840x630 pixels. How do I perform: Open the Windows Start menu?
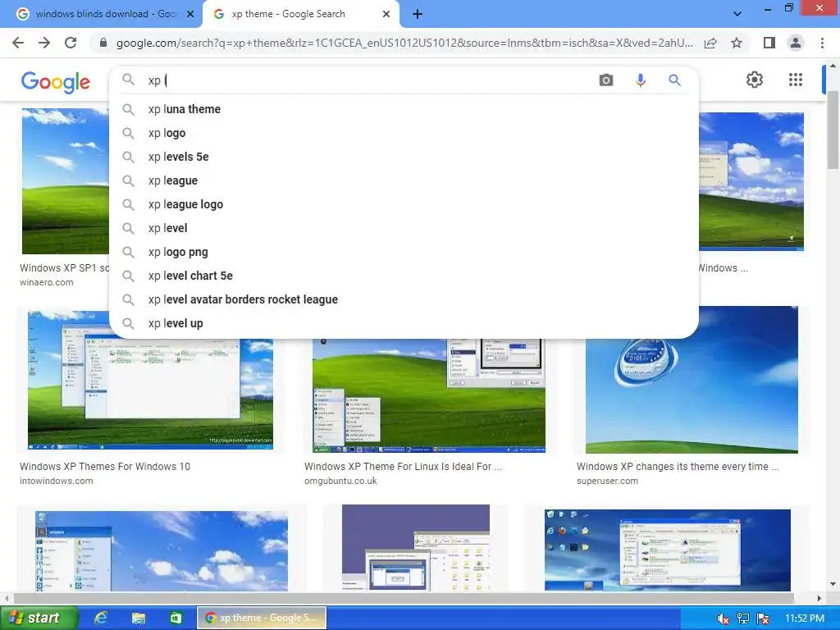(x=39, y=619)
